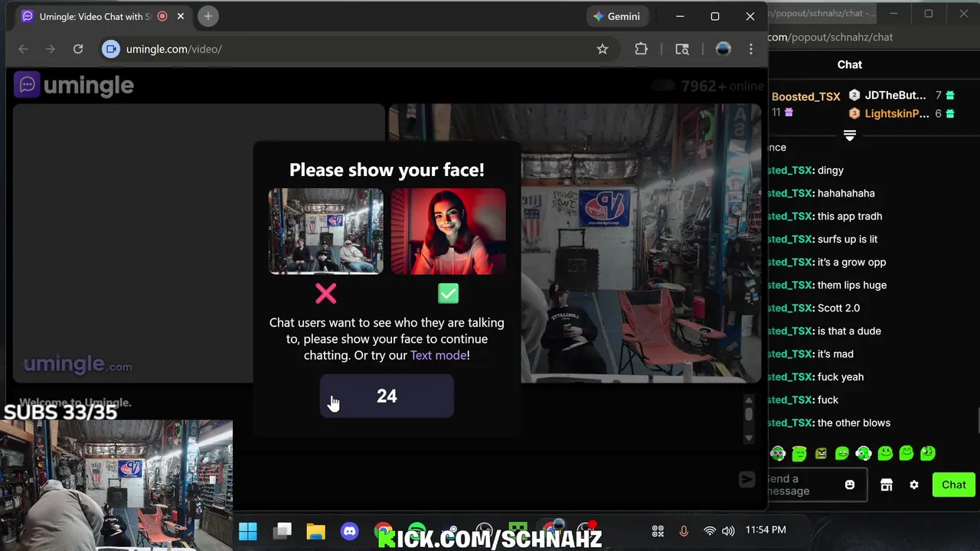Open the Chrome profile avatar

coord(723,49)
